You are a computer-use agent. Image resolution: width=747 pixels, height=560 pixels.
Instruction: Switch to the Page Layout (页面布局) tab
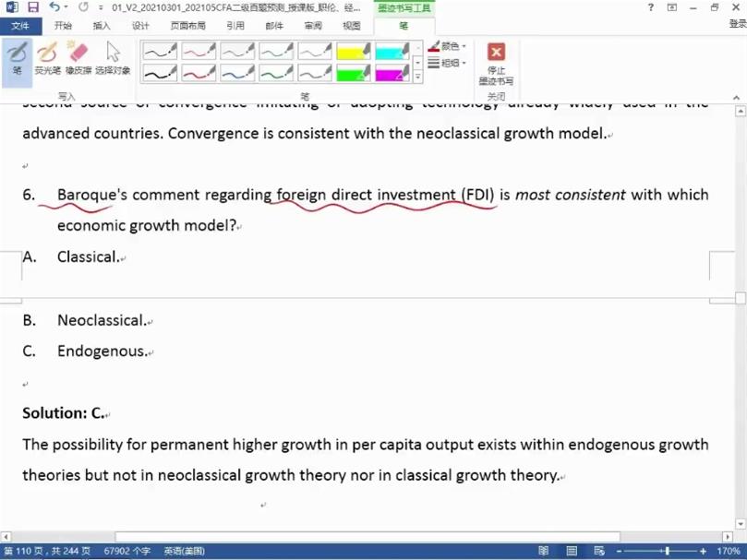pyautogui.click(x=187, y=26)
